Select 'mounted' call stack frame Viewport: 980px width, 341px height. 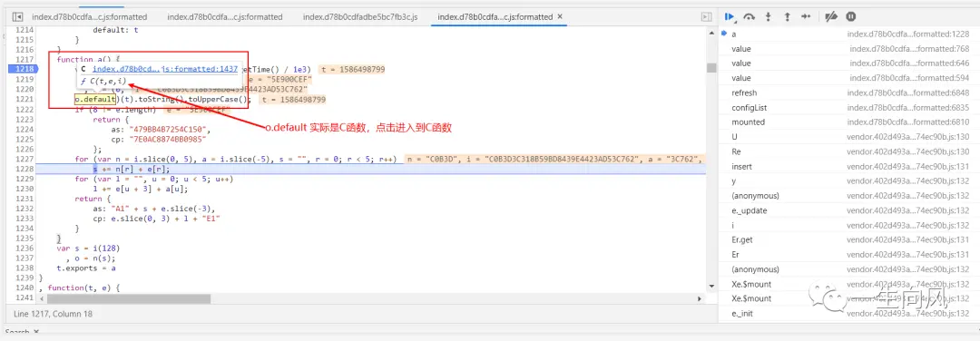tap(848, 122)
